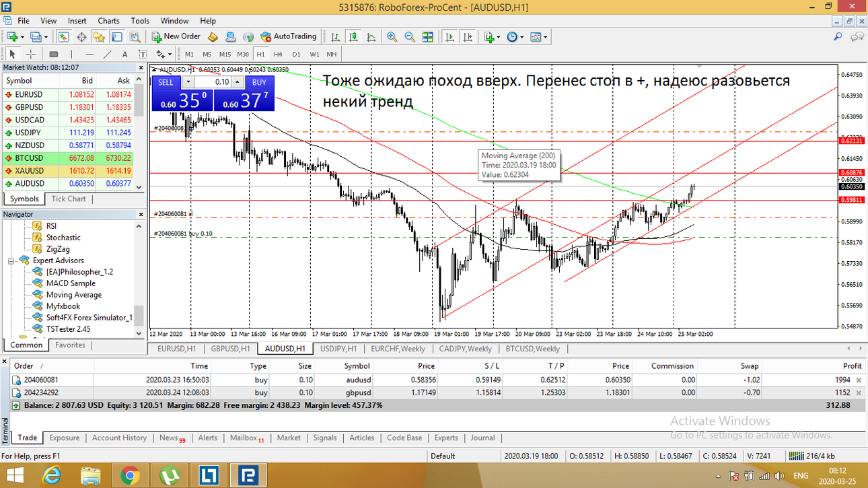Image resolution: width=868 pixels, height=488 pixels.
Task: Open the MetaEditor book icon
Action: pos(213,36)
